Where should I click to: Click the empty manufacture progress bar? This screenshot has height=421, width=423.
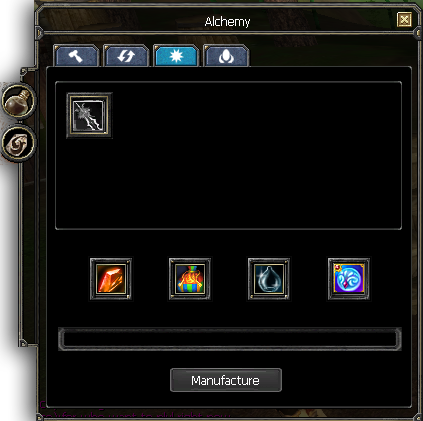(x=230, y=339)
